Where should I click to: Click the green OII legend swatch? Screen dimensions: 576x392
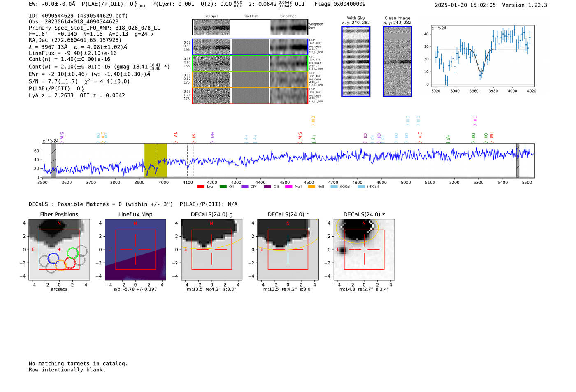(223, 187)
